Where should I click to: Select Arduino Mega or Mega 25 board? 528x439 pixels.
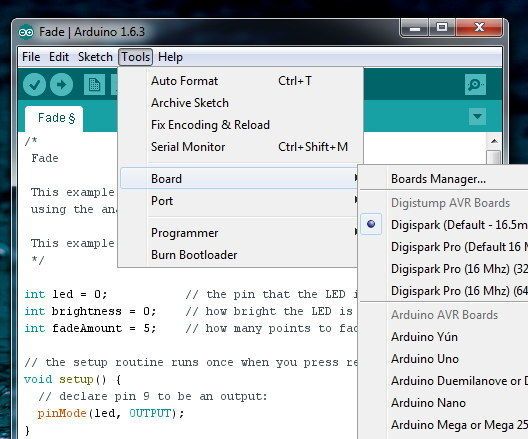click(443, 425)
